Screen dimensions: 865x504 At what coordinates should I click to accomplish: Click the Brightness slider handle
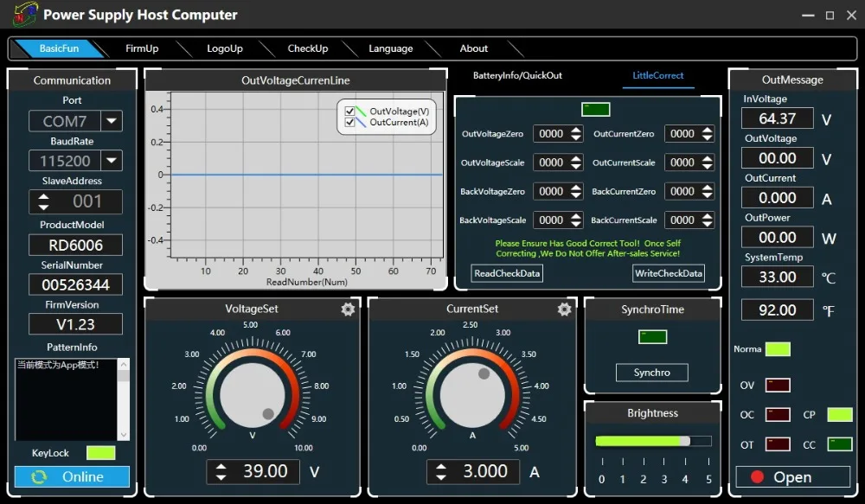click(x=685, y=441)
